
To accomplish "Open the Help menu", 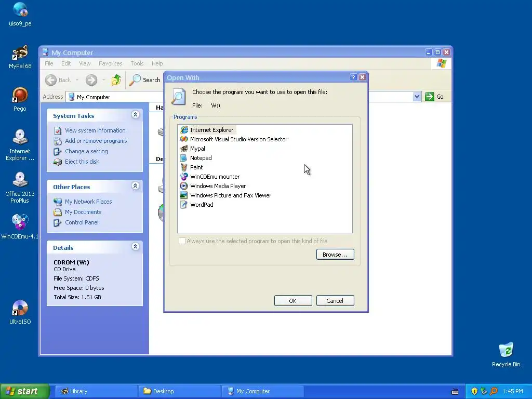I will [x=157, y=63].
